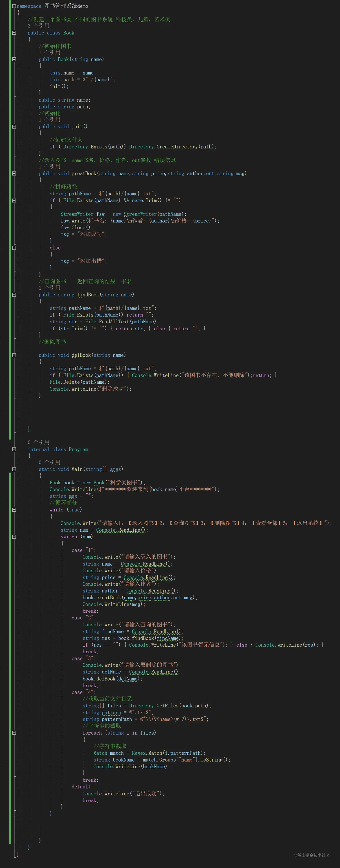Open the '3 个引用' references link above class Book

pyautogui.click(x=38, y=26)
